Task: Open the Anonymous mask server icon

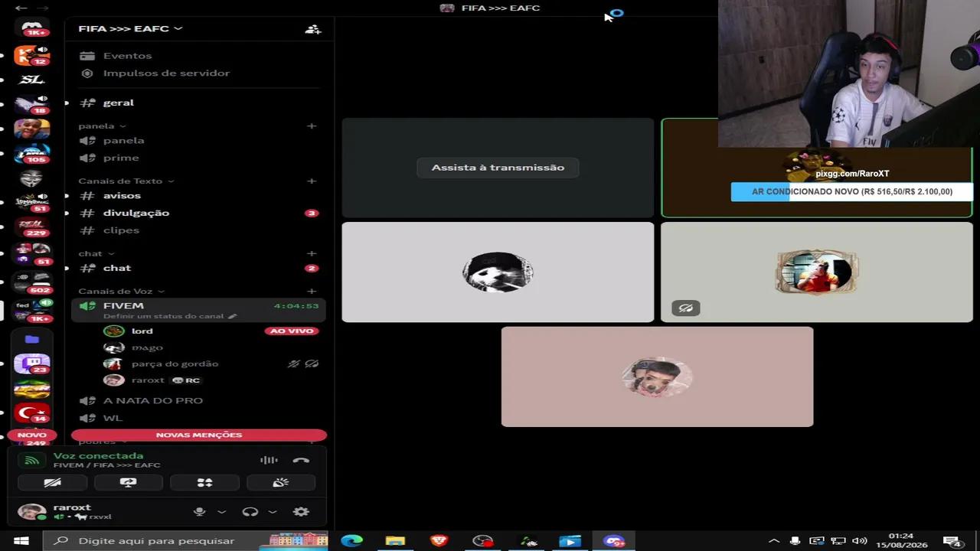Action: coord(32,178)
